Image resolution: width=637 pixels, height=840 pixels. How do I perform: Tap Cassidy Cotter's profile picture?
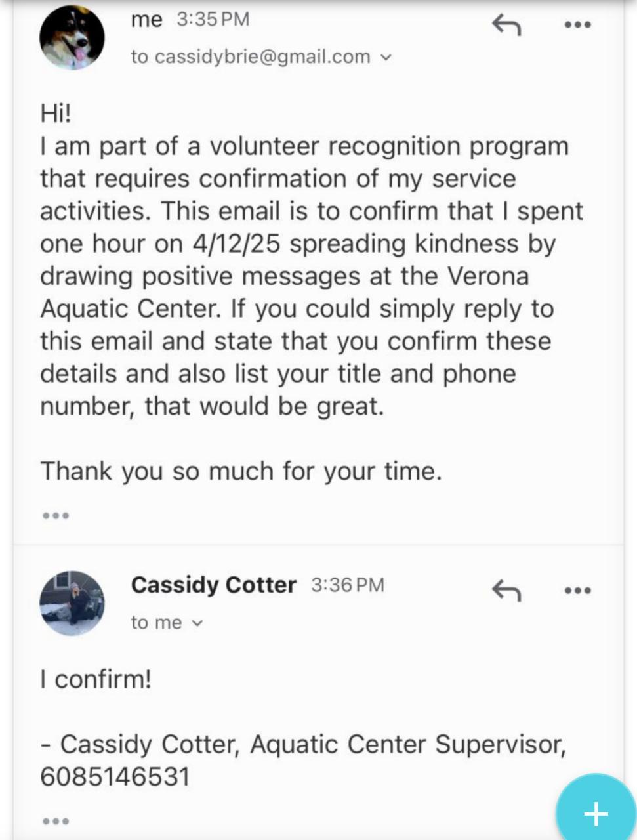tap(72, 602)
